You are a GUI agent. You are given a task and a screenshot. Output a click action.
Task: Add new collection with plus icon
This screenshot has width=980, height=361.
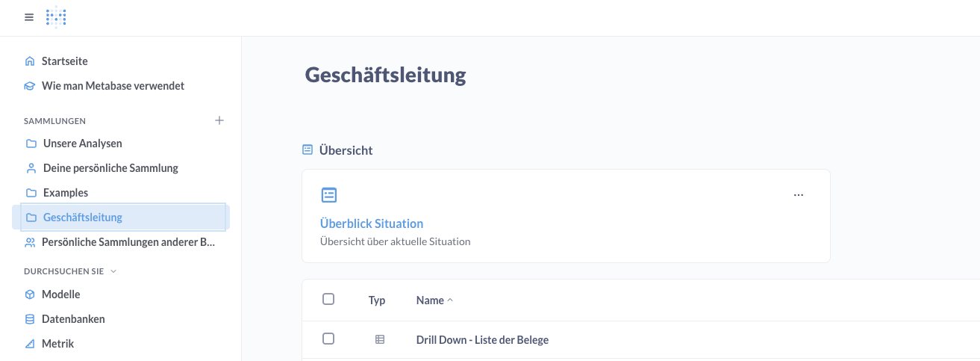point(219,120)
